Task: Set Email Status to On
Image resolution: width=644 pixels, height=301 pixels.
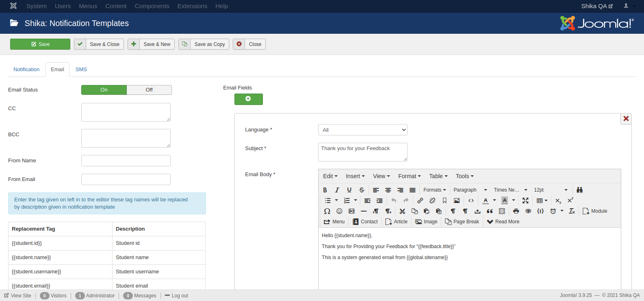Action: pyautogui.click(x=104, y=90)
